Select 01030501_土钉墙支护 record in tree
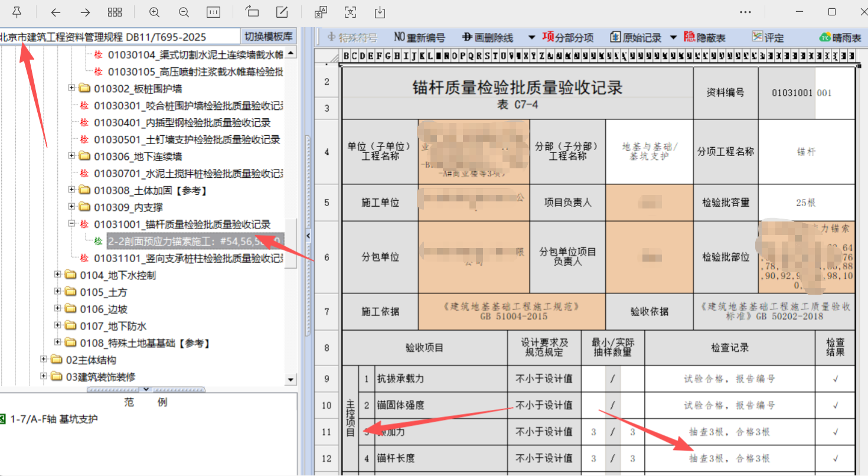This screenshot has width=868, height=476. tap(187, 139)
